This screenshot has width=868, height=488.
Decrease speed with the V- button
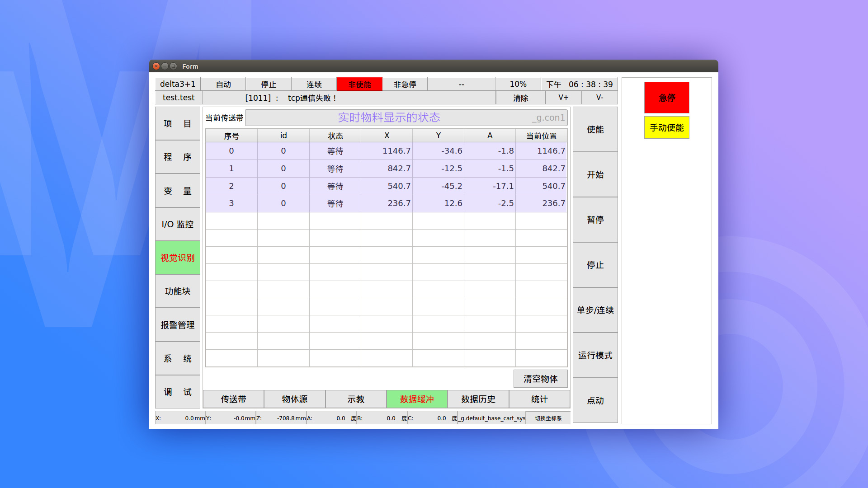click(x=599, y=98)
